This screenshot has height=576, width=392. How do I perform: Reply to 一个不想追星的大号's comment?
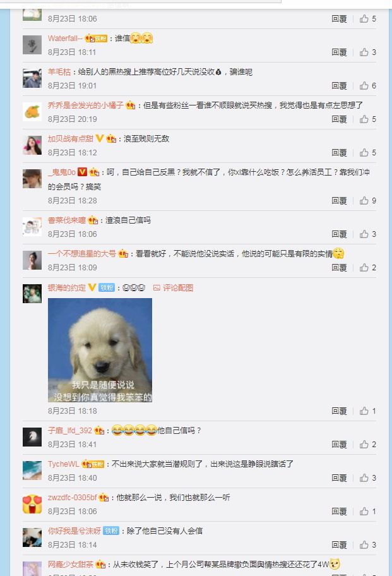(339, 267)
